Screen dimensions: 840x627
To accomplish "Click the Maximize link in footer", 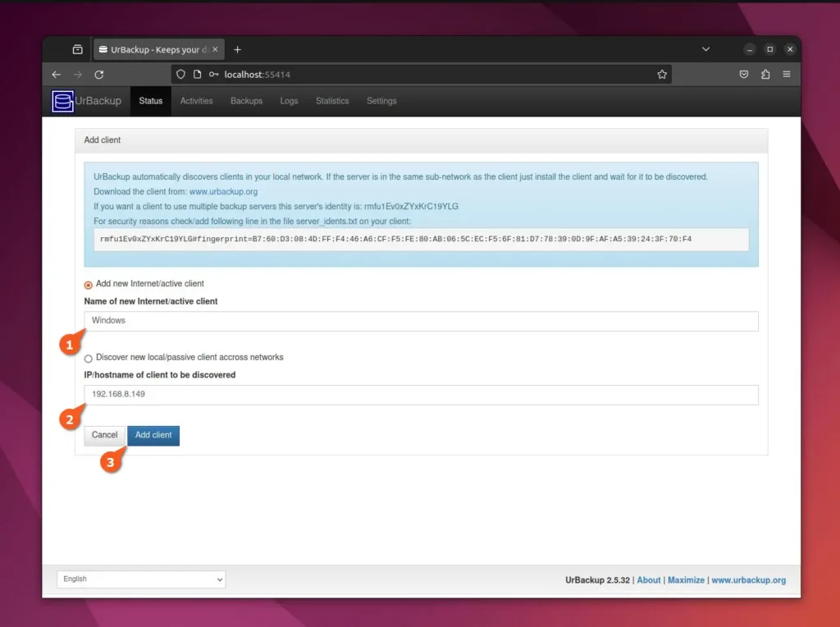I will [686, 580].
